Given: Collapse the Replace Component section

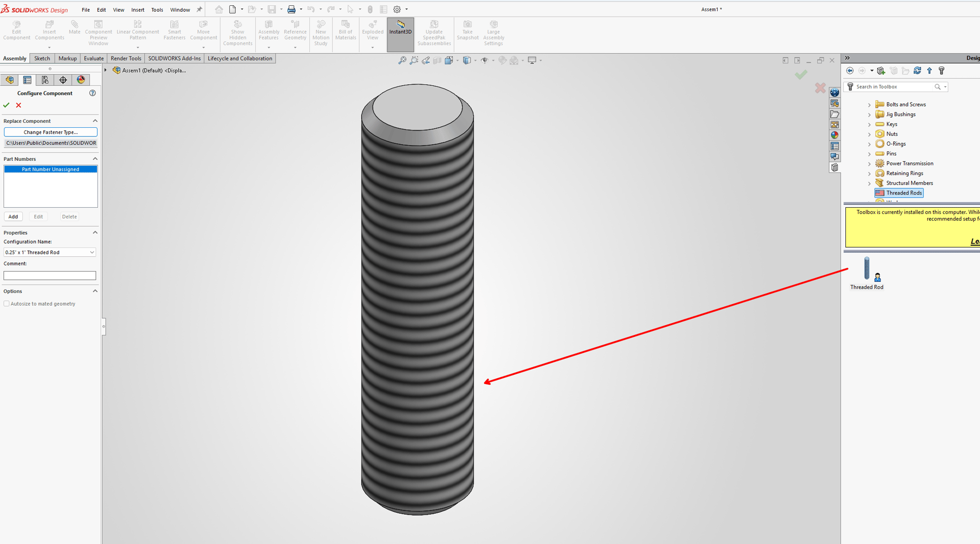Looking at the screenshot, I should [95, 121].
